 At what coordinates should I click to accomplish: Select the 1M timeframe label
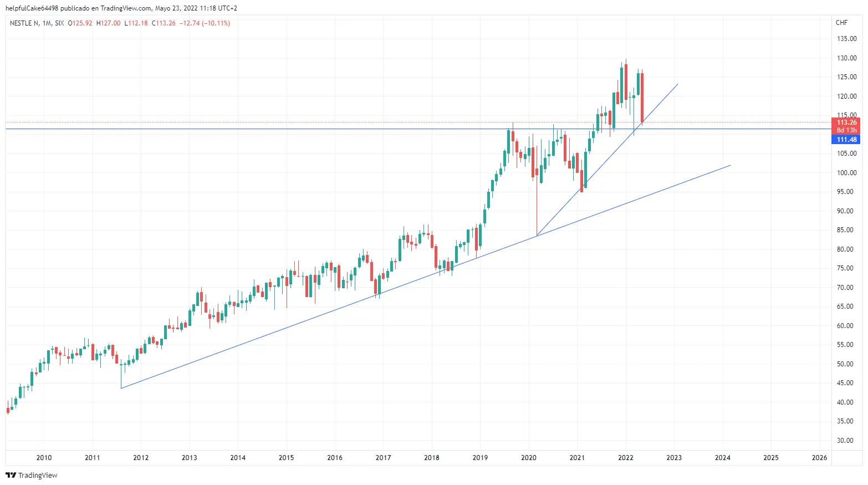pyautogui.click(x=47, y=23)
